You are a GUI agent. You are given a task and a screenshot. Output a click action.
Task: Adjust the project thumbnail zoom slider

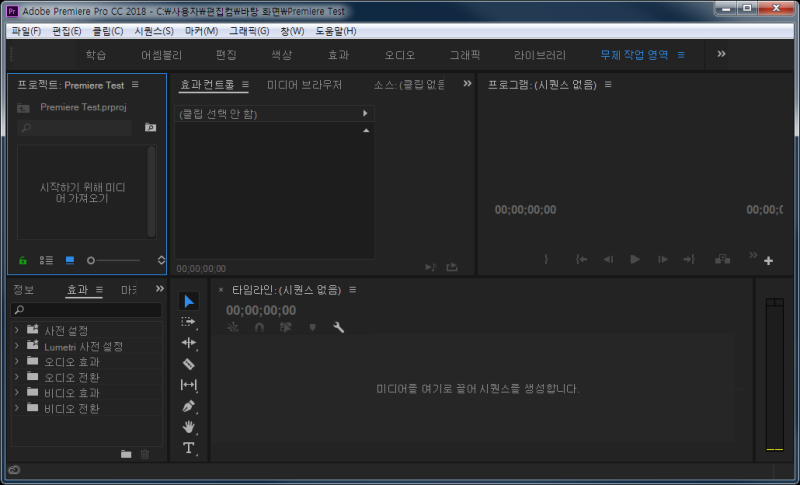[113, 261]
